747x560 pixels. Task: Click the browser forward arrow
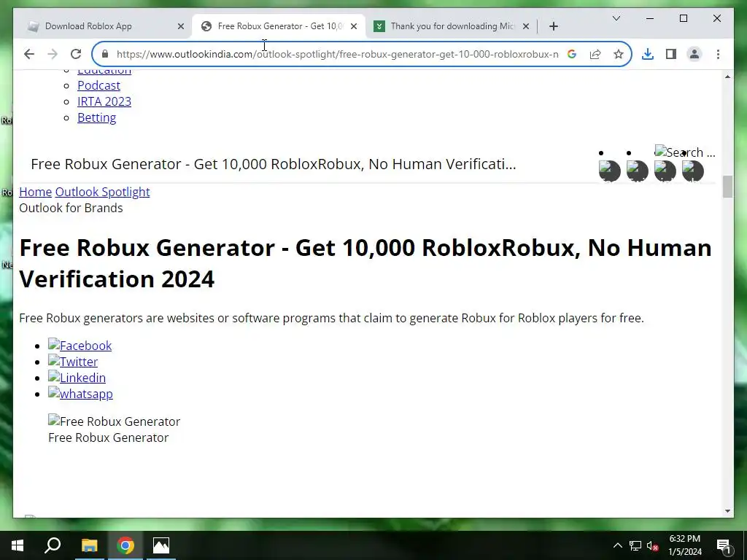(53, 54)
